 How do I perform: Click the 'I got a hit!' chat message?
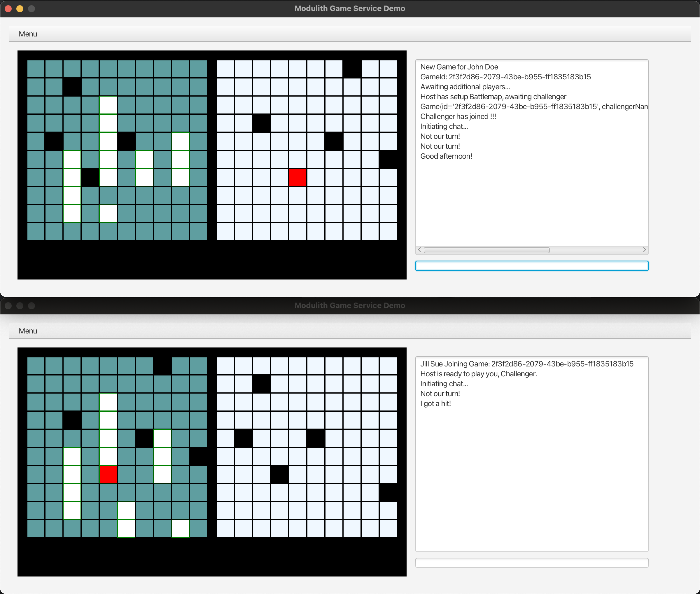435,403
